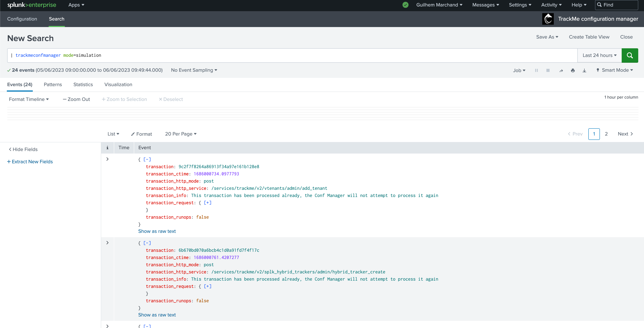This screenshot has height=328, width=644.
Task: Click in the search query input
Action: (292, 55)
